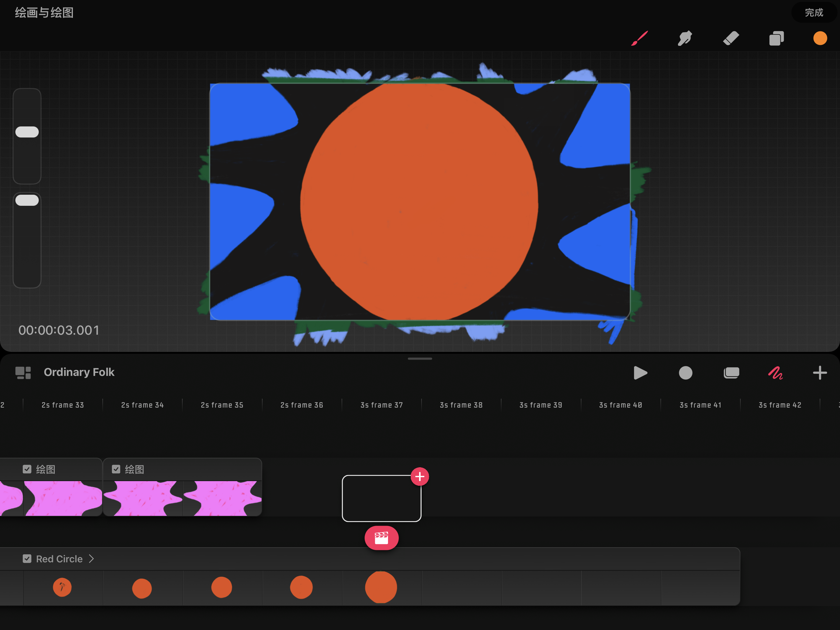
Task: Activate the pink draw scribble mode
Action: coord(775,373)
